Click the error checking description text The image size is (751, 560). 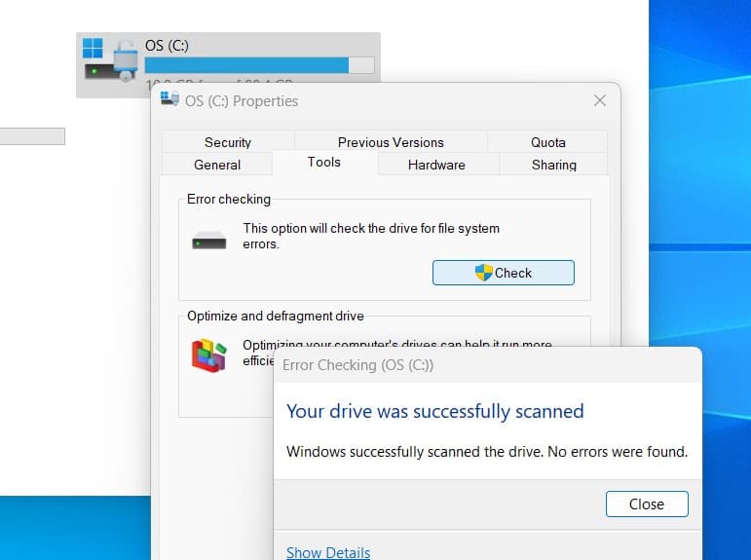click(371, 236)
